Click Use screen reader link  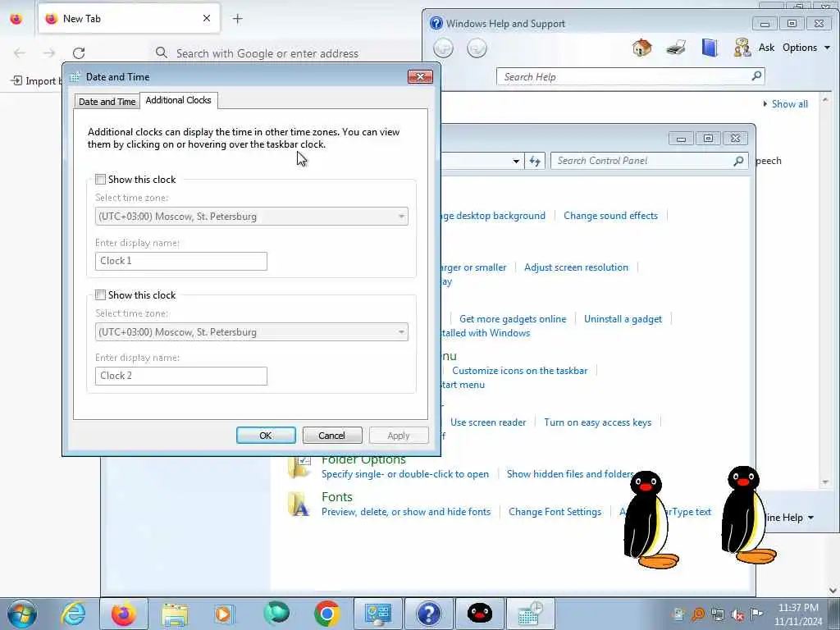(x=488, y=422)
